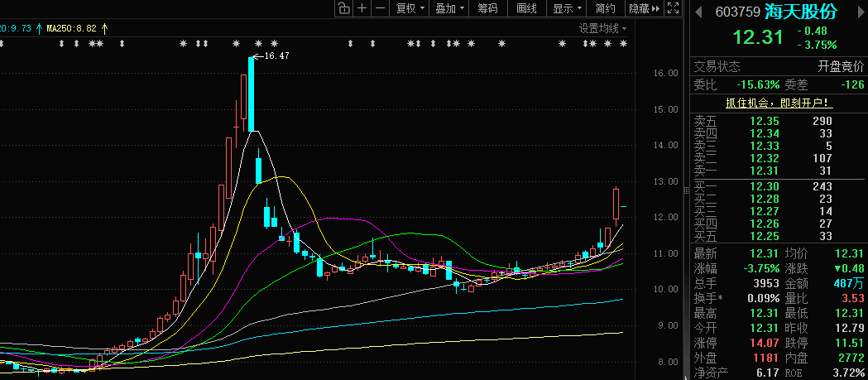The width and height of the screenshot is (868, 380).
Task: Activate the 画线 drawing tool
Action: click(526, 8)
